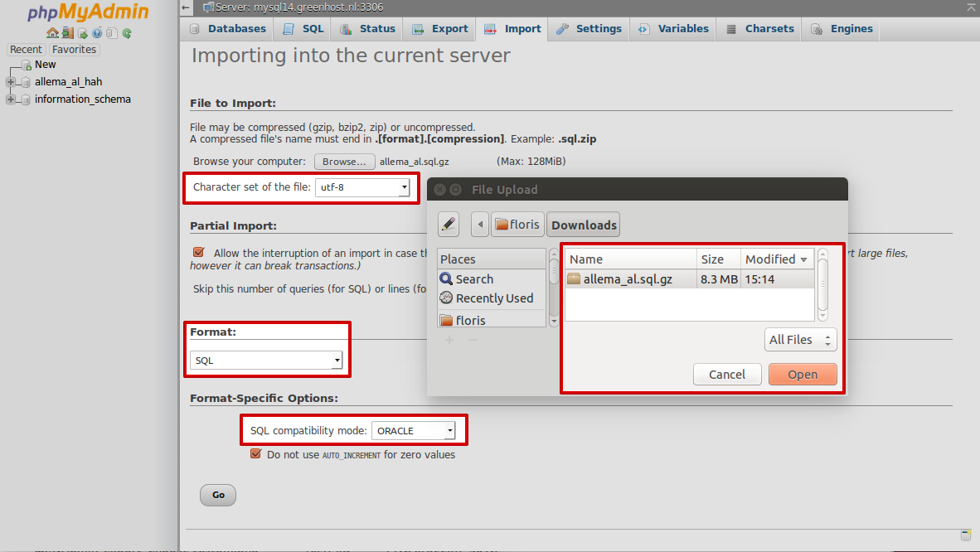
Task: Click the file list vertical scrollbar
Action: coord(822,284)
